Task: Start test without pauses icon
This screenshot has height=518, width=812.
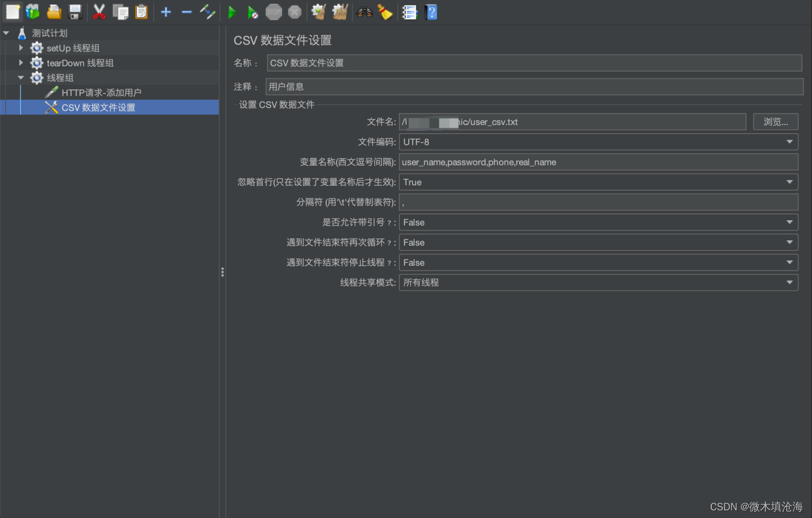Action: coord(253,12)
